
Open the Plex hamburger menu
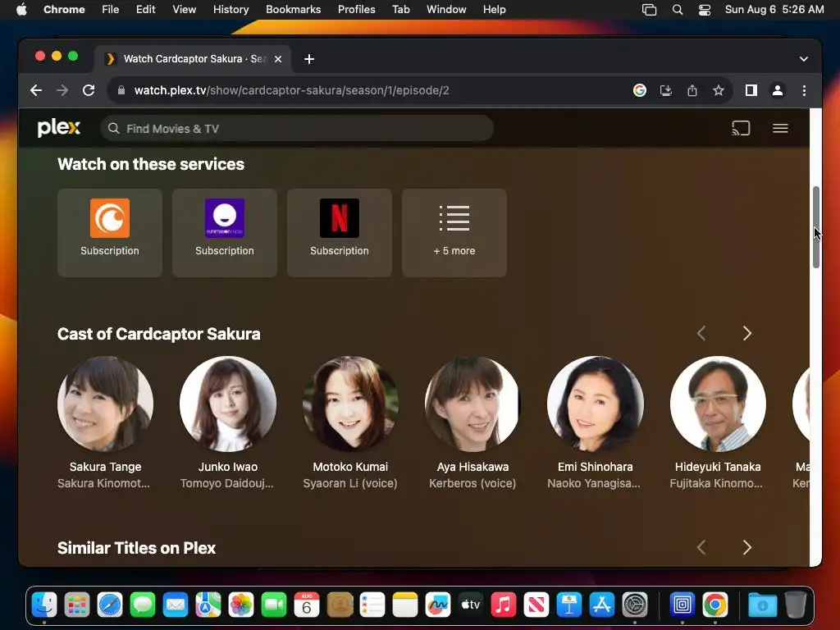[x=780, y=128]
